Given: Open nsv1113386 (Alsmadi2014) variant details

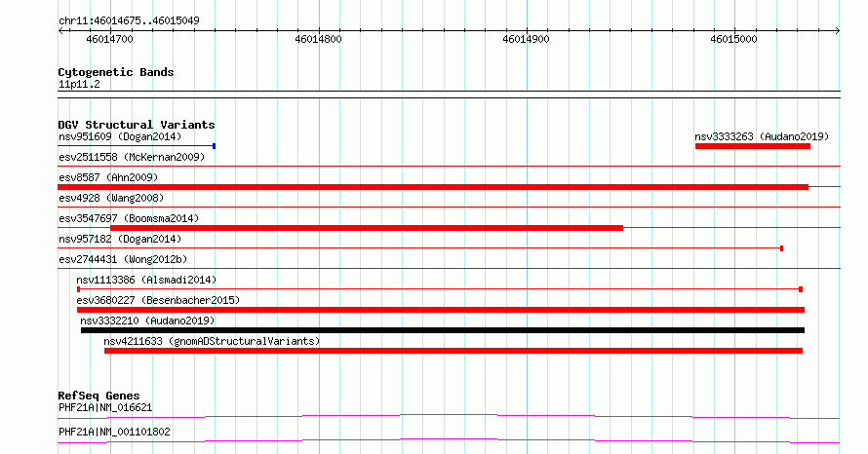Looking at the screenshot, I should (x=146, y=280).
